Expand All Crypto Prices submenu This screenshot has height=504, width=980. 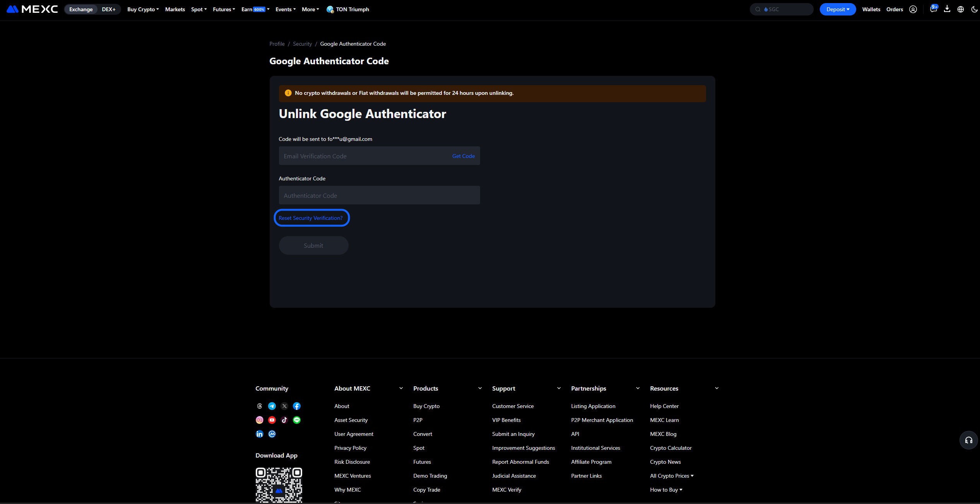coord(672,476)
